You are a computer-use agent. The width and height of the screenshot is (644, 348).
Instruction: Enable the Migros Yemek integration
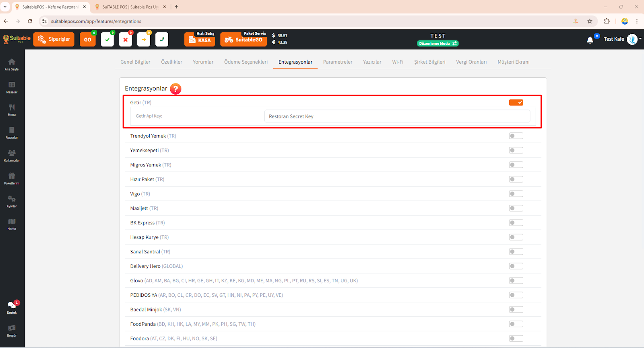(x=516, y=165)
